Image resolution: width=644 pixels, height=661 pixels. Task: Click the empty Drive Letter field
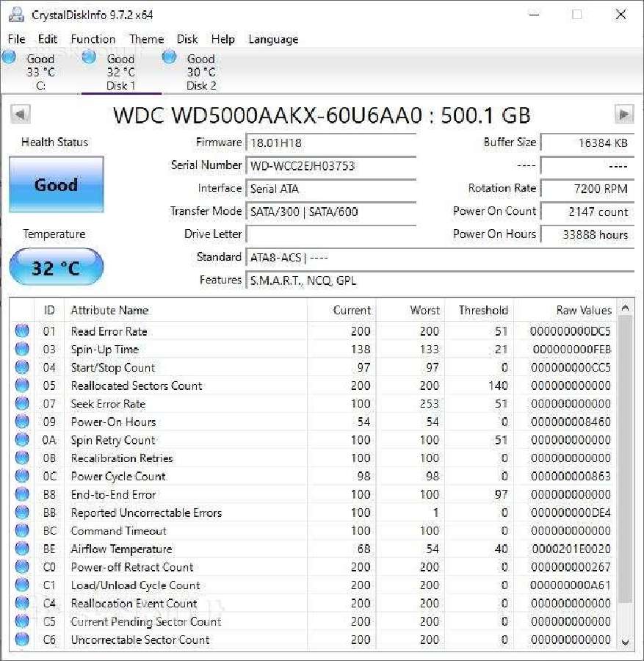pos(331,234)
